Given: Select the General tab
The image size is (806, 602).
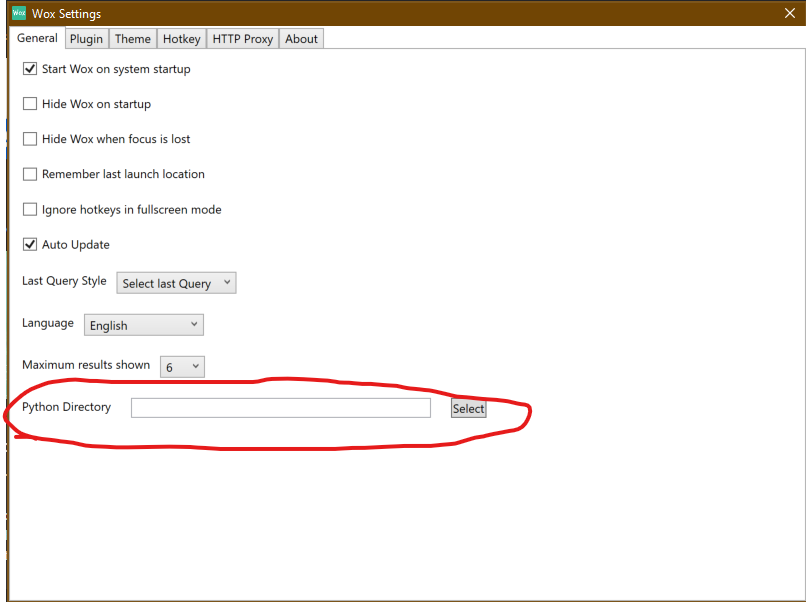Looking at the screenshot, I should pos(37,38).
